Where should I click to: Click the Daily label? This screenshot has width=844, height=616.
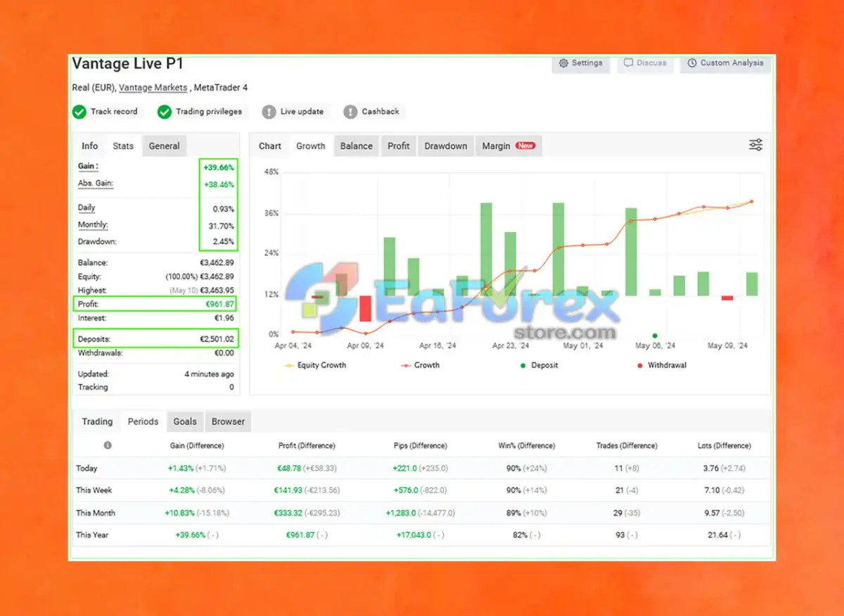[x=87, y=207]
